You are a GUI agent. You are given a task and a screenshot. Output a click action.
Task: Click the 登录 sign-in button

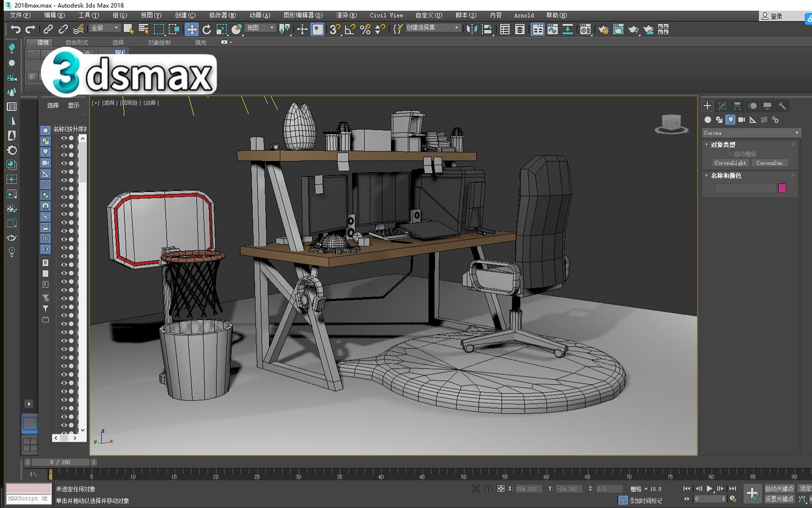tap(772, 16)
